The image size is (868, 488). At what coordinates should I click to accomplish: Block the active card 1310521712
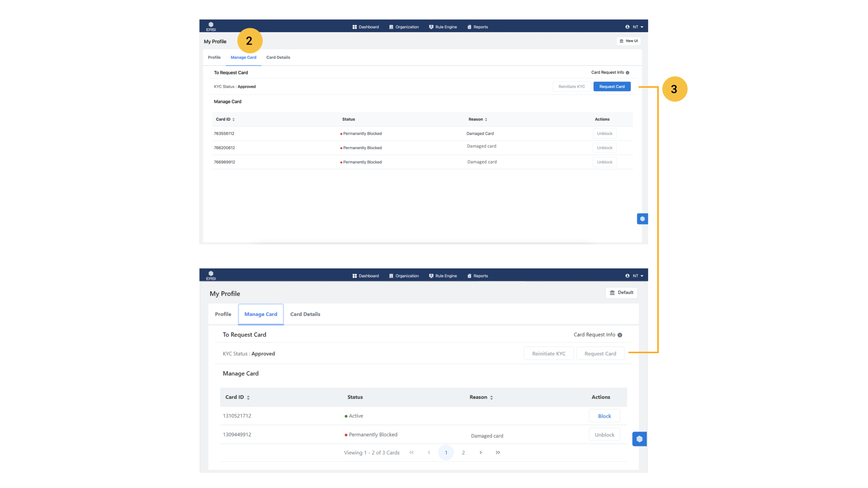point(604,416)
